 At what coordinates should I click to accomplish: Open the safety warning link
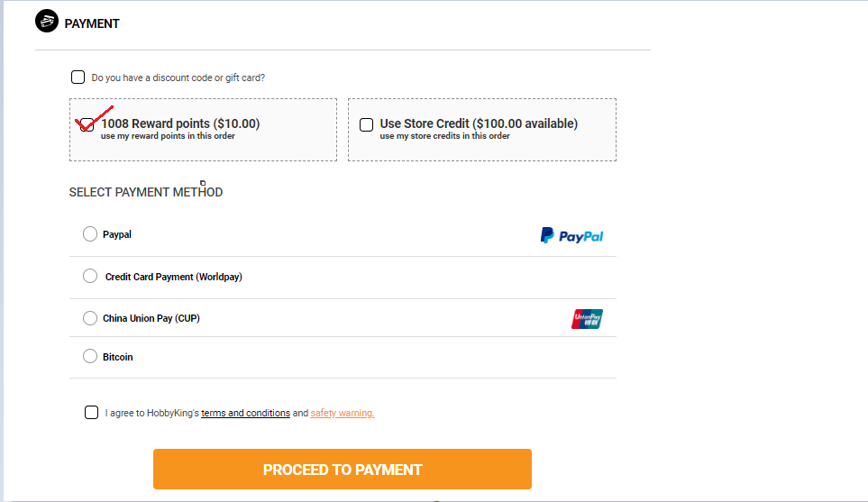click(343, 413)
